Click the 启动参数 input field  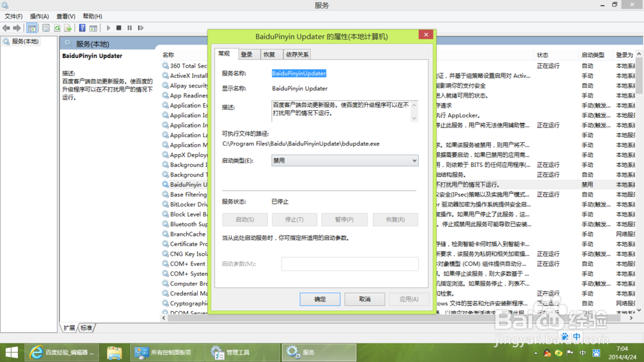click(350, 264)
